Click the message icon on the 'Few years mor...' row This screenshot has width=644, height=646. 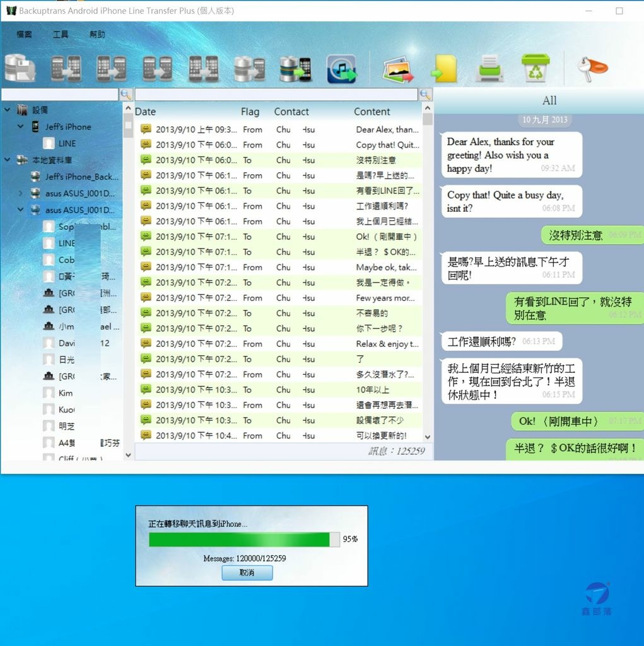click(x=146, y=298)
